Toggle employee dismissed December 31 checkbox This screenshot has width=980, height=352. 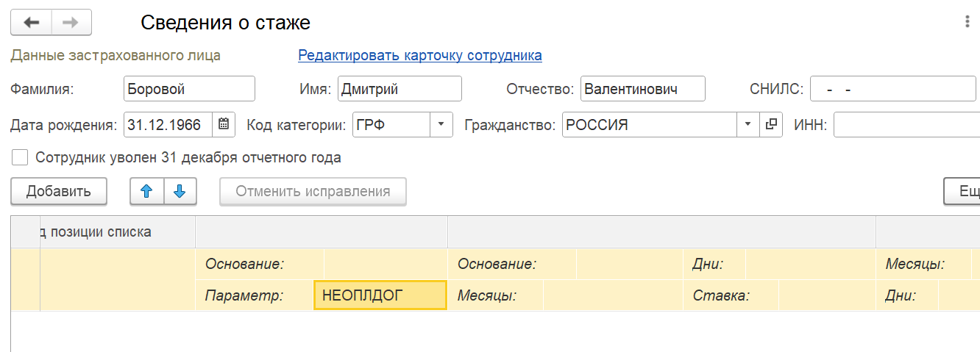[x=20, y=157]
